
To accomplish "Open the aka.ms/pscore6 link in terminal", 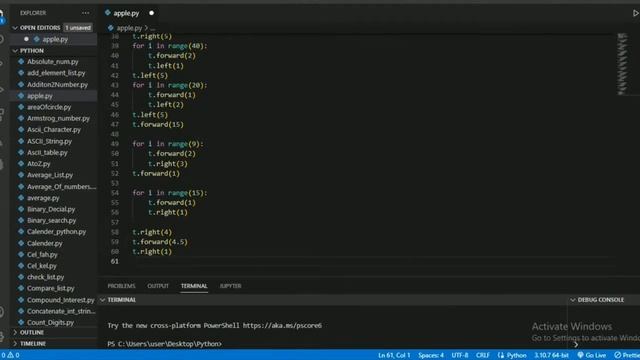I will point(282,326).
